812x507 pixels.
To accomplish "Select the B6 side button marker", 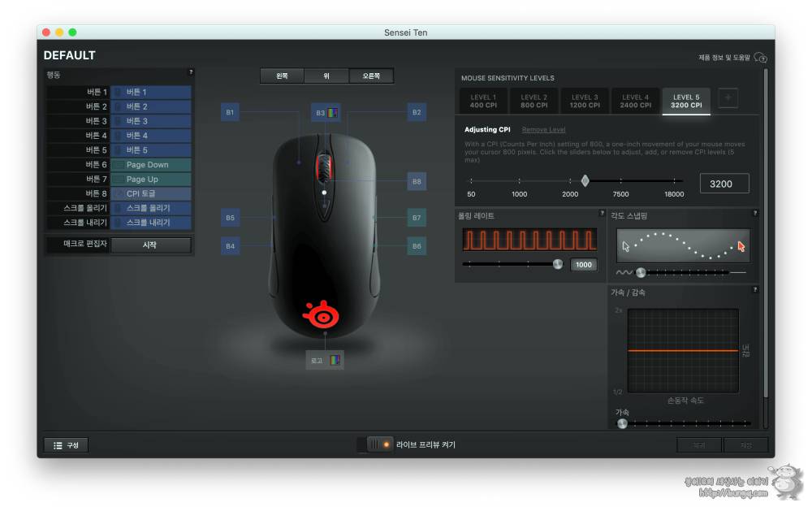I will click(x=417, y=245).
